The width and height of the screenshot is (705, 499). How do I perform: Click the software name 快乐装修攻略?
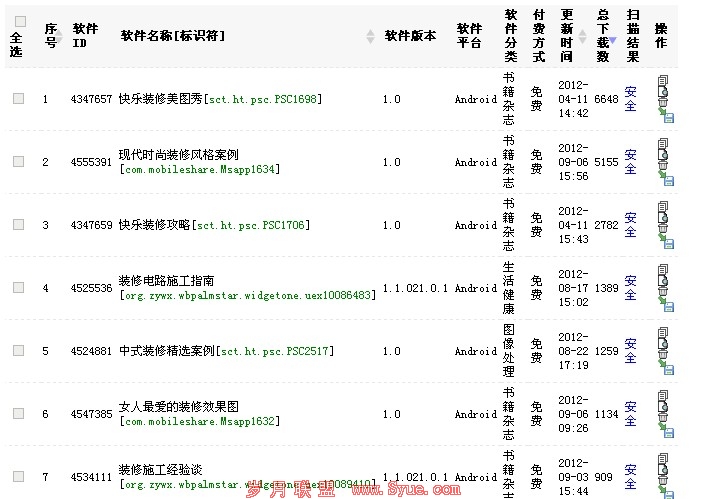(156, 225)
